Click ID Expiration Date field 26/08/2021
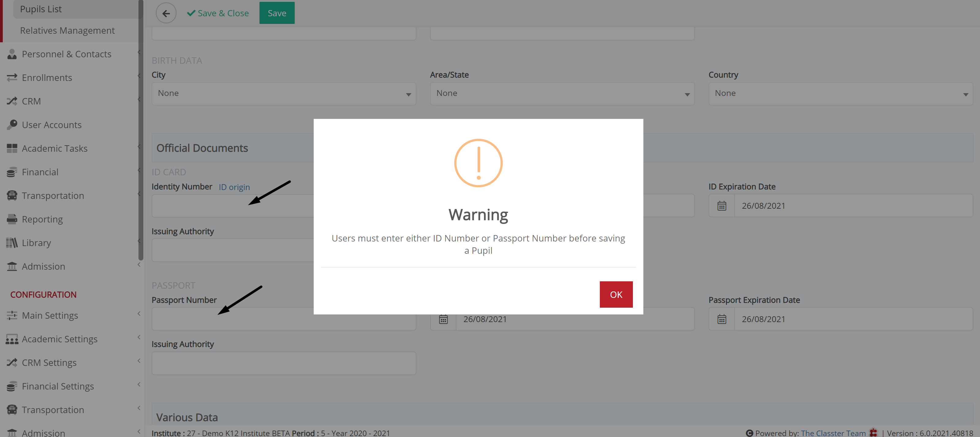The height and width of the screenshot is (437, 980). tap(853, 206)
